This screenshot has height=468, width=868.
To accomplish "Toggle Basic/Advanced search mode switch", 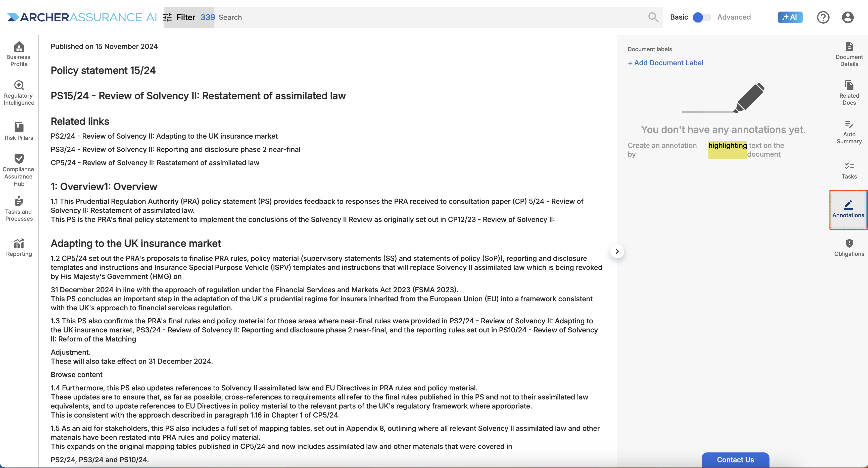I will coord(702,17).
